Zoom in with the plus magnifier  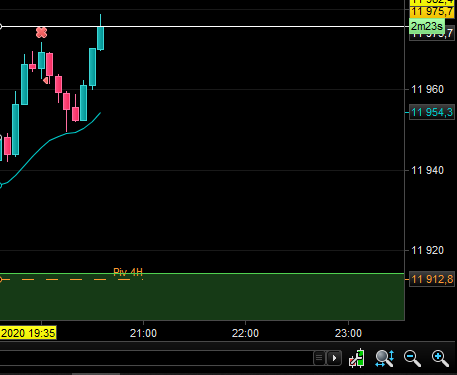tap(440, 358)
